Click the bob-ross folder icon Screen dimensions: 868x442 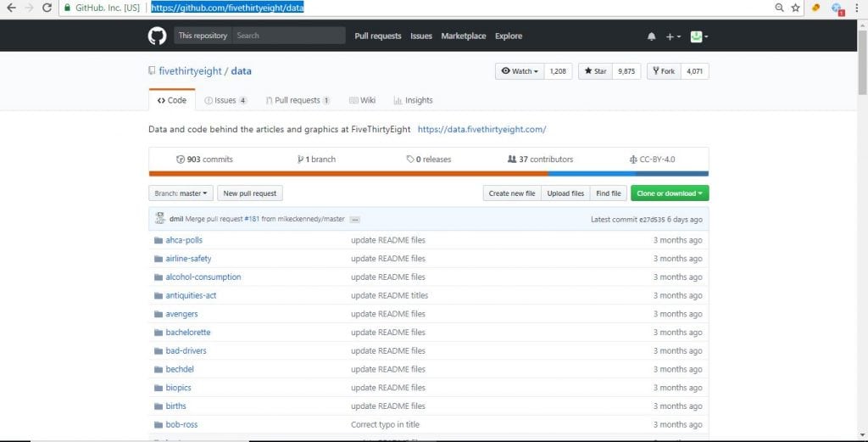tap(159, 425)
